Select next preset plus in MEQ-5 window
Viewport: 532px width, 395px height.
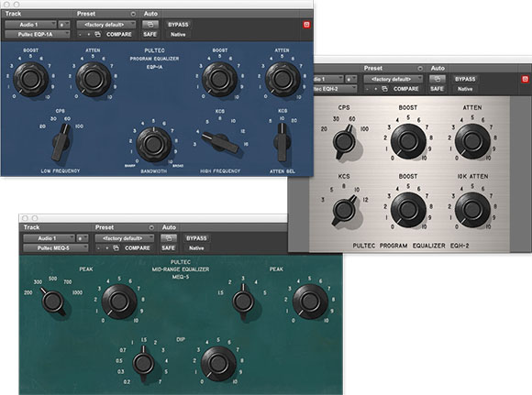coord(107,247)
